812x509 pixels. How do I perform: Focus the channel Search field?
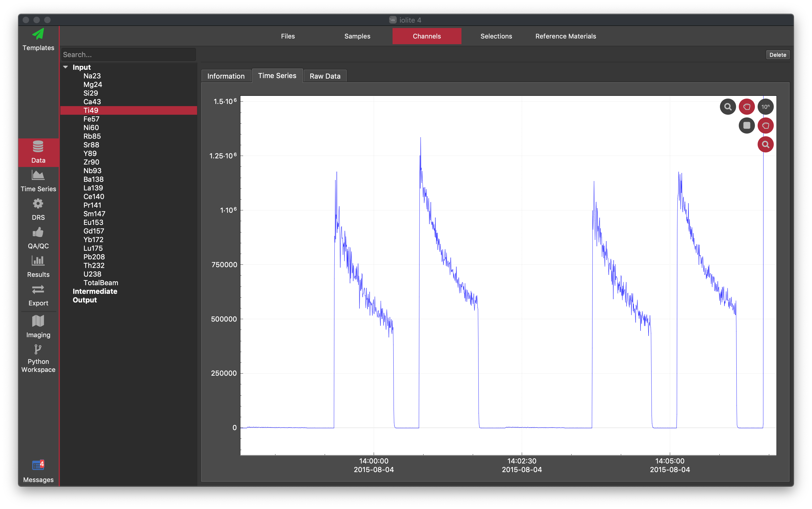pos(128,54)
